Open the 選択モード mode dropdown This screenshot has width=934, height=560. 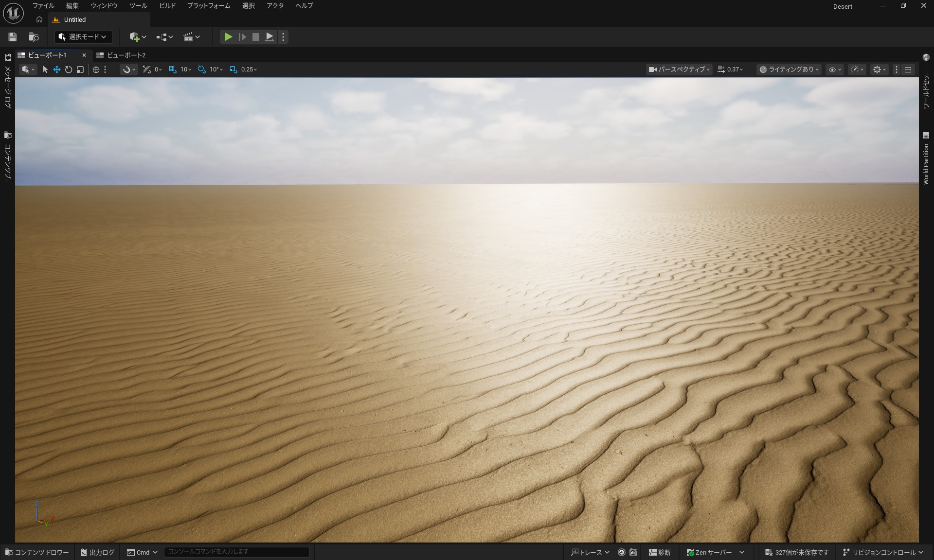82,36
